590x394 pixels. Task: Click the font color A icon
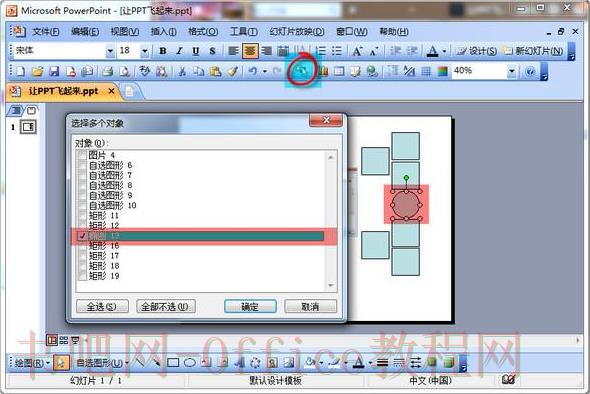(433, 51)
